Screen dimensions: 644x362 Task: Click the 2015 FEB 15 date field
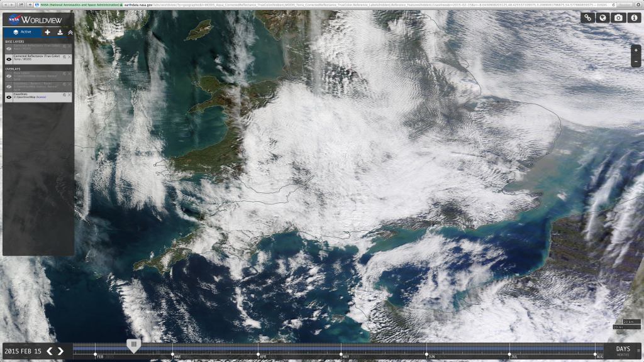pyautogui.click(x=23, y=351)
